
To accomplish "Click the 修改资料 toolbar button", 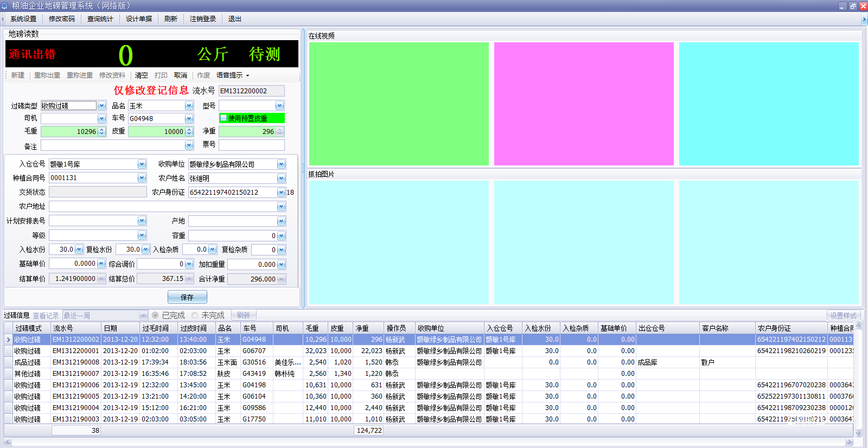I will [x=112, y=75].
